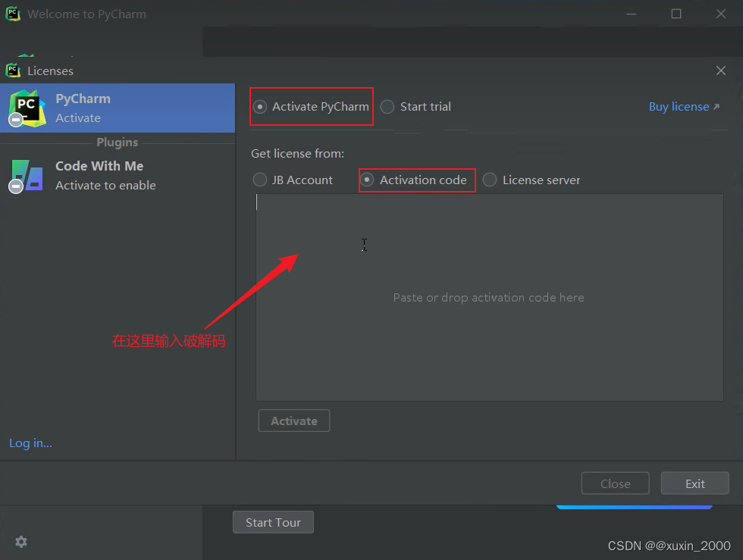743x560 pixels.
Task: Select the PyCharm product entry in sidebar
Action: [118, 108]
